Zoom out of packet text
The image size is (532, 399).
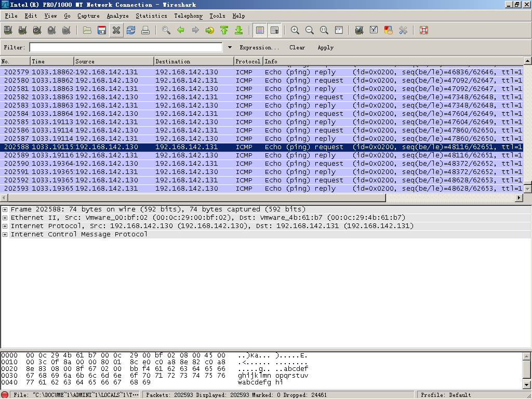tap(310, 30)
